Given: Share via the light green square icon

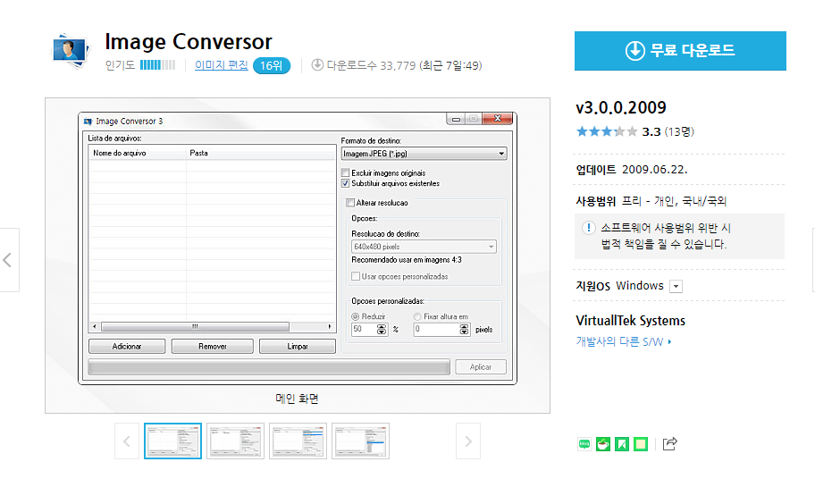Looking at the screenshot, I should tap(641, 444).
